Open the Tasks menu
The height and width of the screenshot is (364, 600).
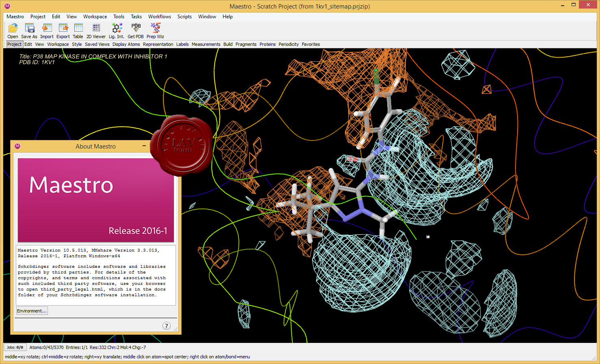coord(136,17)
